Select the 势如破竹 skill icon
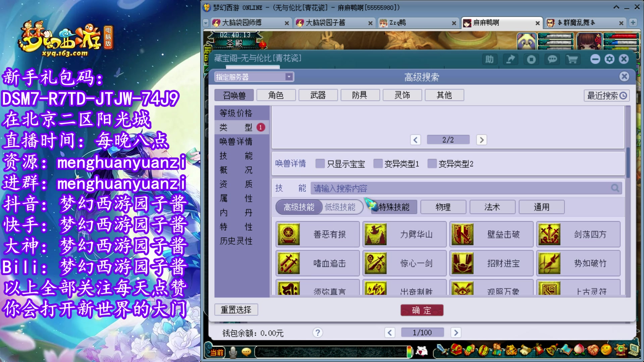644x362 pixels. (549, 263)
